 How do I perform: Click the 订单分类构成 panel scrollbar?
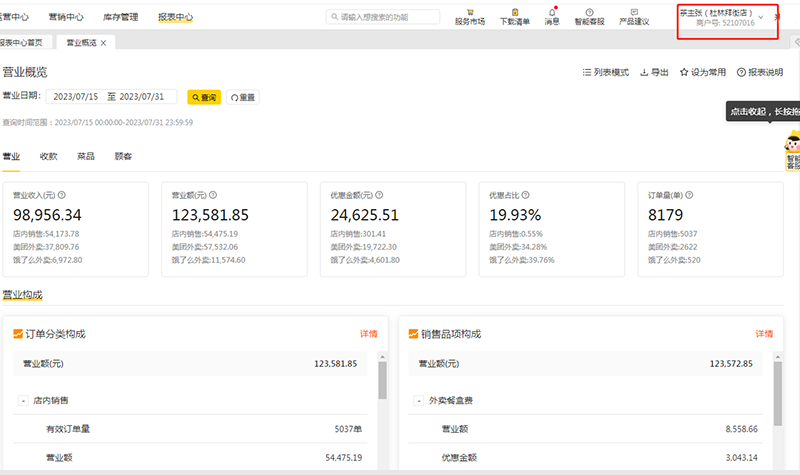point(382,380)
